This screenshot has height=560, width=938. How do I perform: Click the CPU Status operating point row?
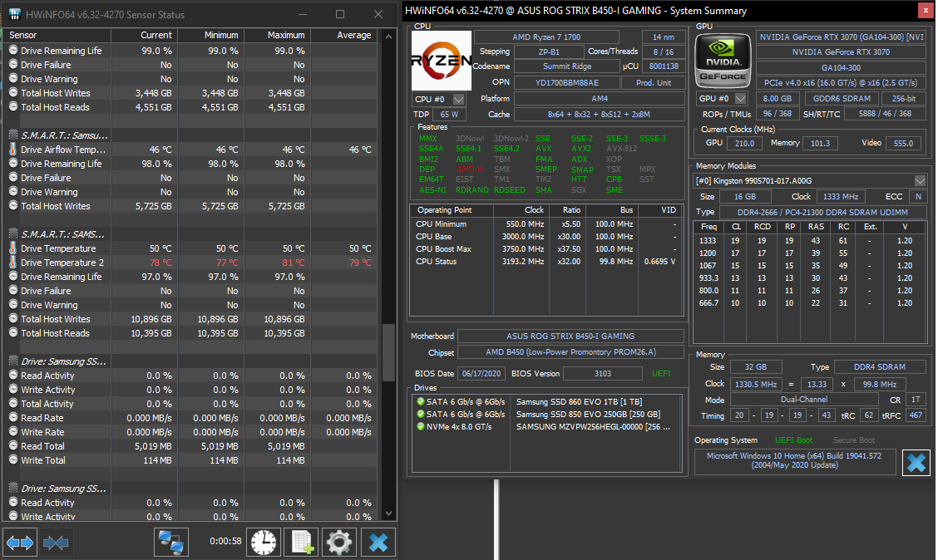click(546, 261)
